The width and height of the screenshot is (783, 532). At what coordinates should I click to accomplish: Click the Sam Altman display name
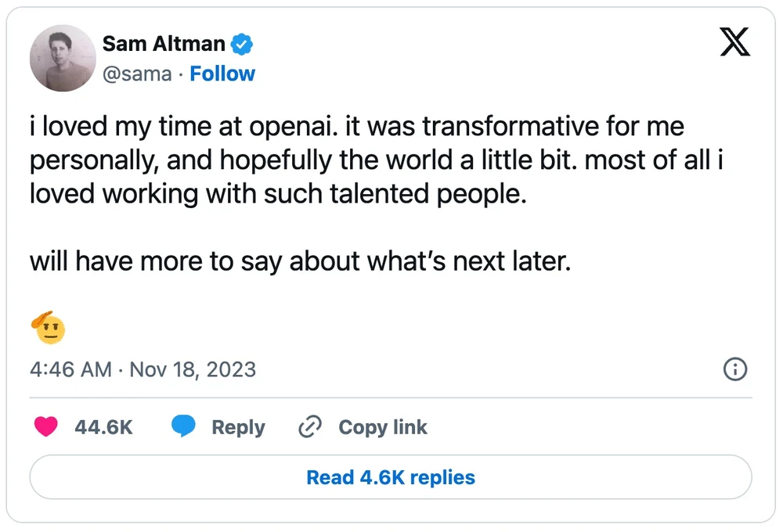click(x=163, y=44)
